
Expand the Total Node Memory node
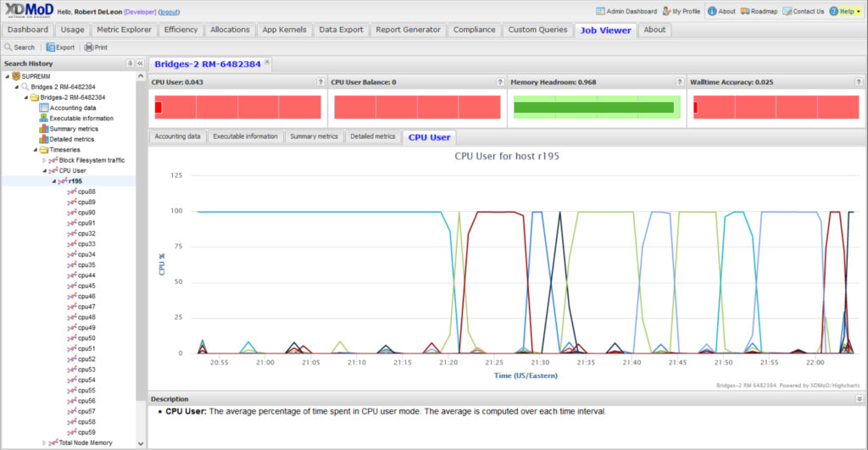point(45,442)
